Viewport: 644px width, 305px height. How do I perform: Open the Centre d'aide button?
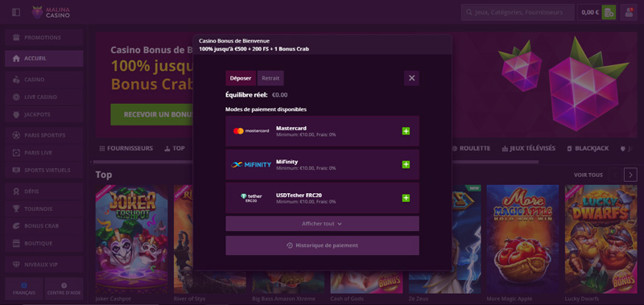click(x=64, y=289)
